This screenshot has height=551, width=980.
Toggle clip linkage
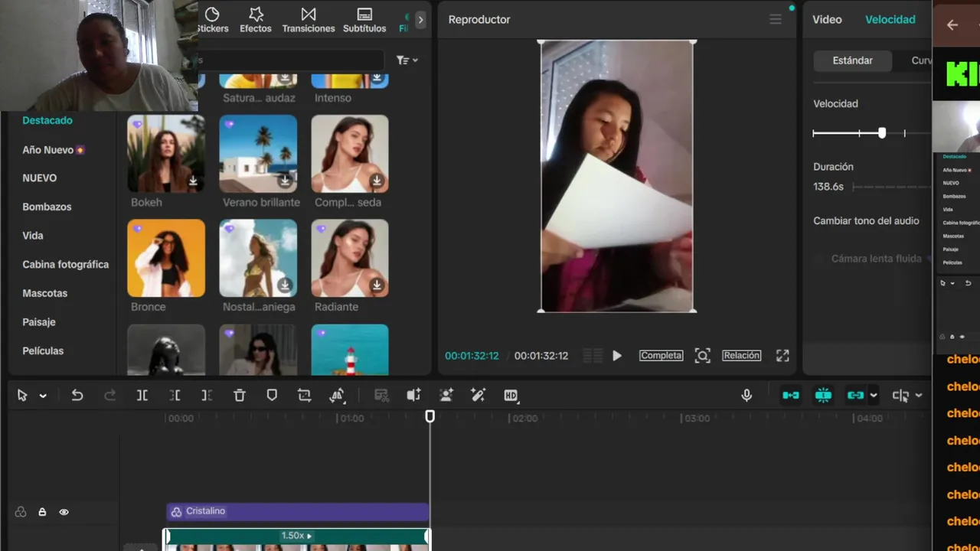[855, 396]
